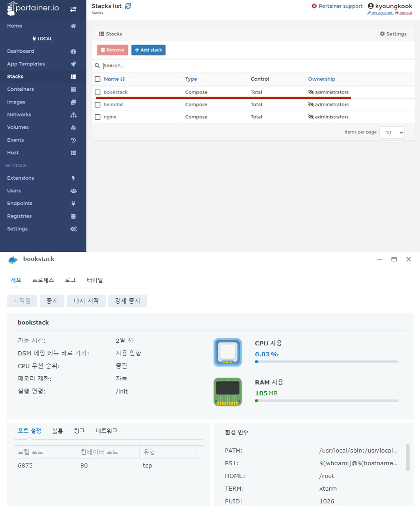Viewport: 420px width, 512px height.
Task: Click the kyoungkook user avatar icon
Action: (371, 6)
